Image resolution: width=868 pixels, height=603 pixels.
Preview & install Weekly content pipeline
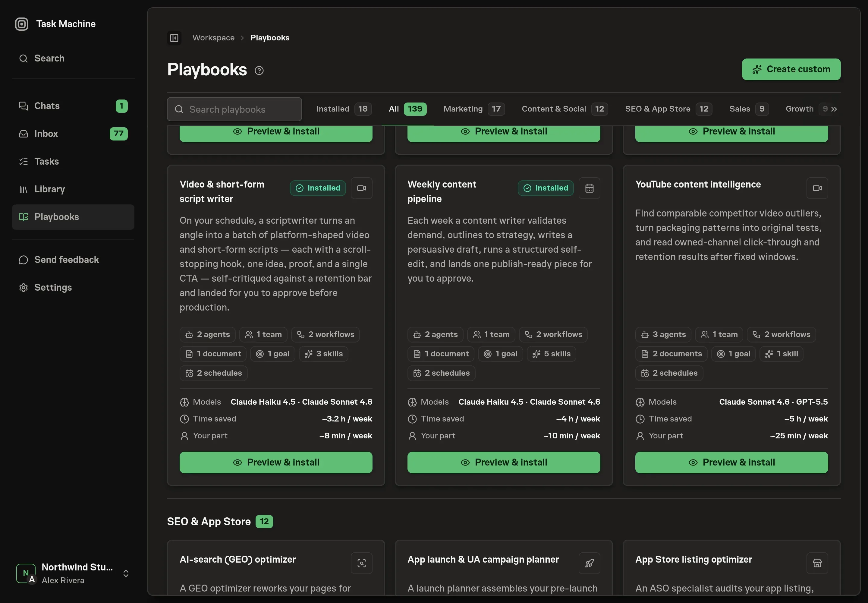pos(504,463)
